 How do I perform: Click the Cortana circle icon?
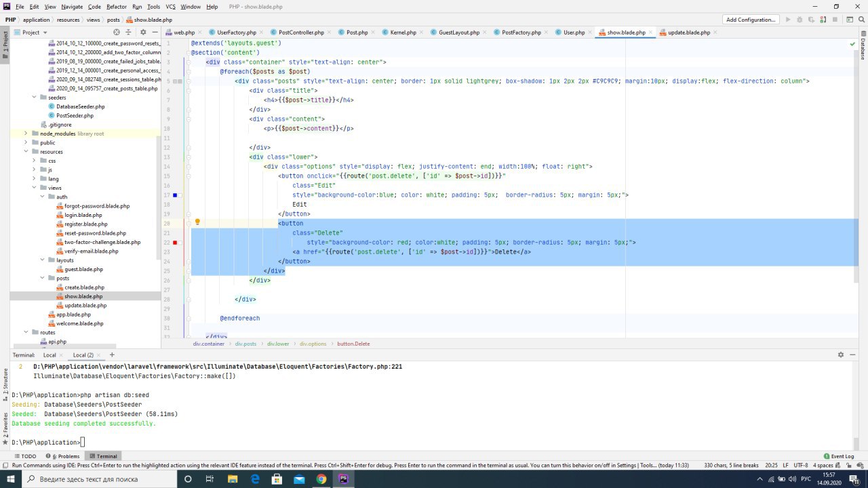click(x=189, y=479)
